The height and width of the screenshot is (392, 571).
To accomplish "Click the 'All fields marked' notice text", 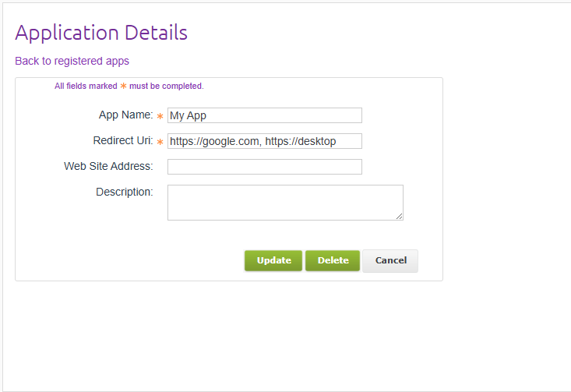I will click(129, 86).
